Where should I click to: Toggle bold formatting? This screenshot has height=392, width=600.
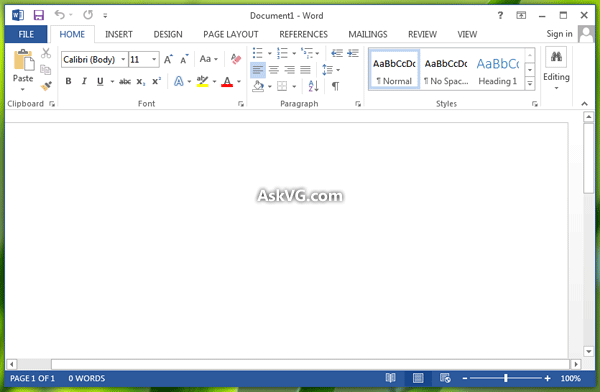68,81
